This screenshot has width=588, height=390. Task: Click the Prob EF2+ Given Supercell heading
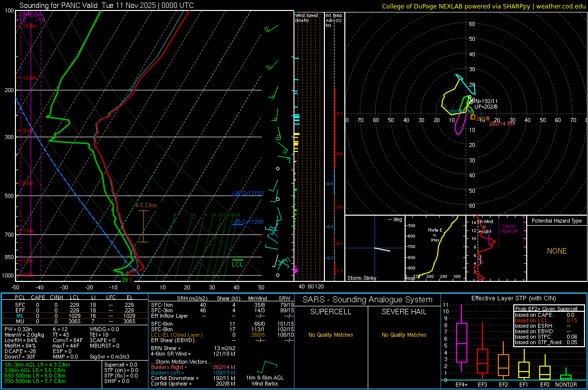tap(546, 309)
